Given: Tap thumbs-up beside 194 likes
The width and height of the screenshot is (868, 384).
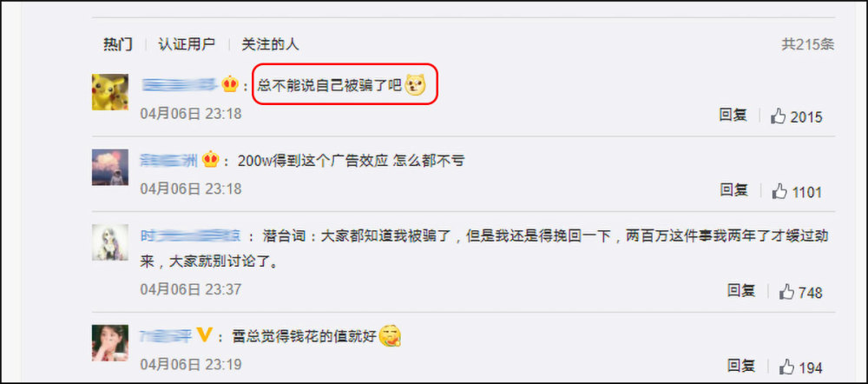Looking at the screenshot, I should point(786,367).
